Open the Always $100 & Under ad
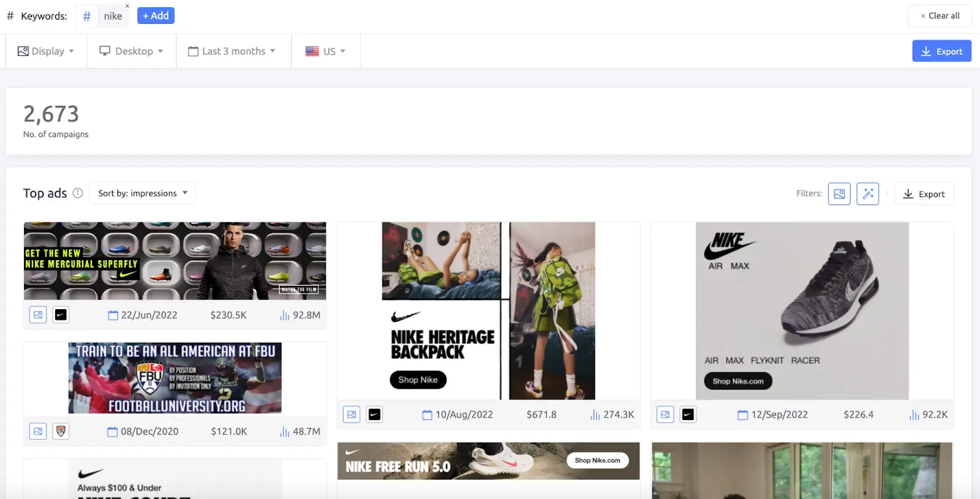This screenshot has height=499, width=980. tap(175, 479)
